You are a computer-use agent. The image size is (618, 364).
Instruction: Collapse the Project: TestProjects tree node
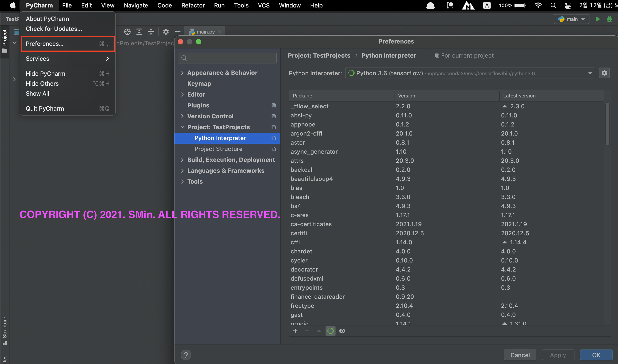point(182,127)
